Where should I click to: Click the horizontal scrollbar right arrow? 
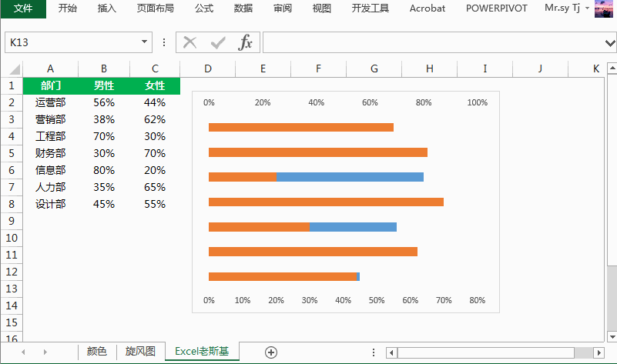(599, 352)
